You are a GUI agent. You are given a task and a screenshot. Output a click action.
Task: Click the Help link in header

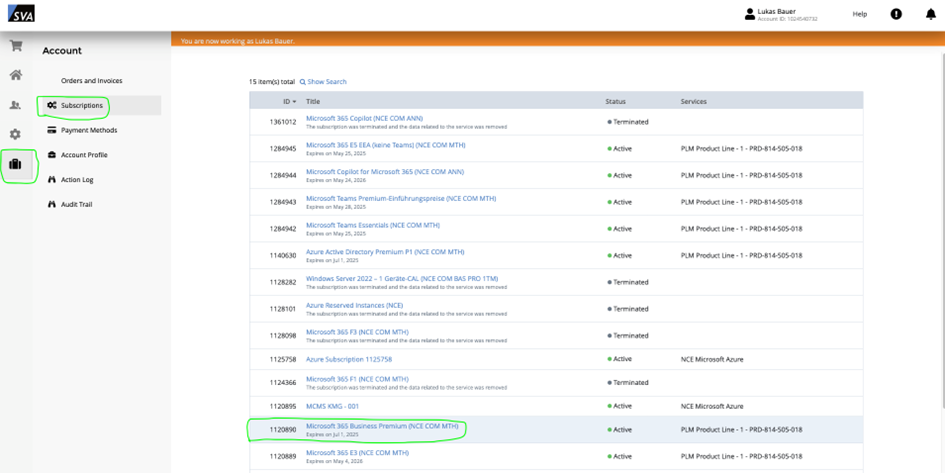point(859,14)
